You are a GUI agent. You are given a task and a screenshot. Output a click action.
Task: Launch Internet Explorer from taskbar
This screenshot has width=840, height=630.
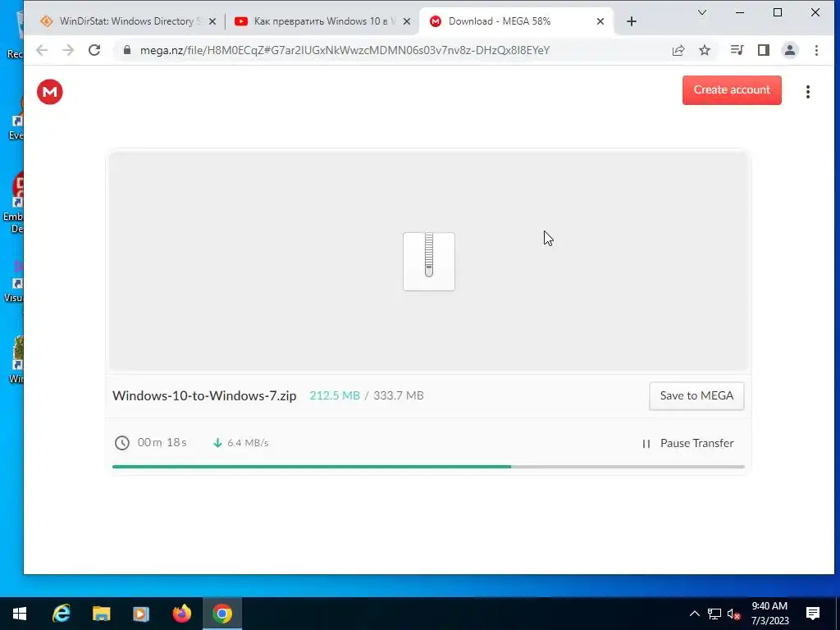pos(61,614)
